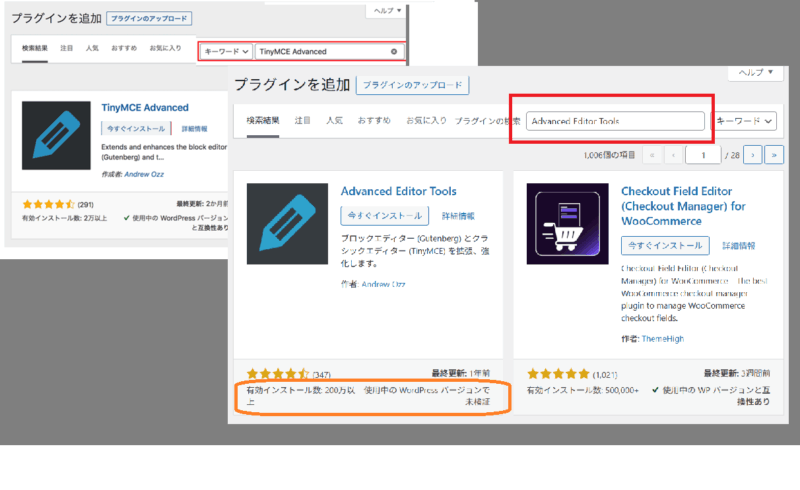The height and width of the screenshot is (490, 800).
Task: Select 検索結果 tab in the front window
Action: click(x=263, y=121)
